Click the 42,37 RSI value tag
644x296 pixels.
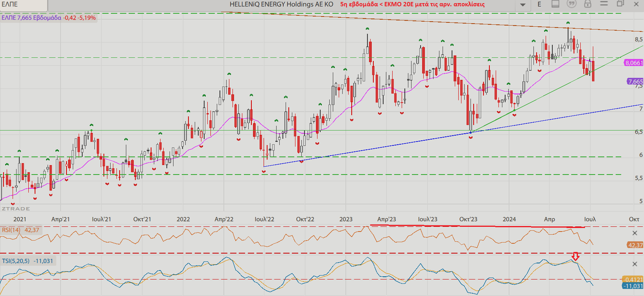[x=635, y=245]
